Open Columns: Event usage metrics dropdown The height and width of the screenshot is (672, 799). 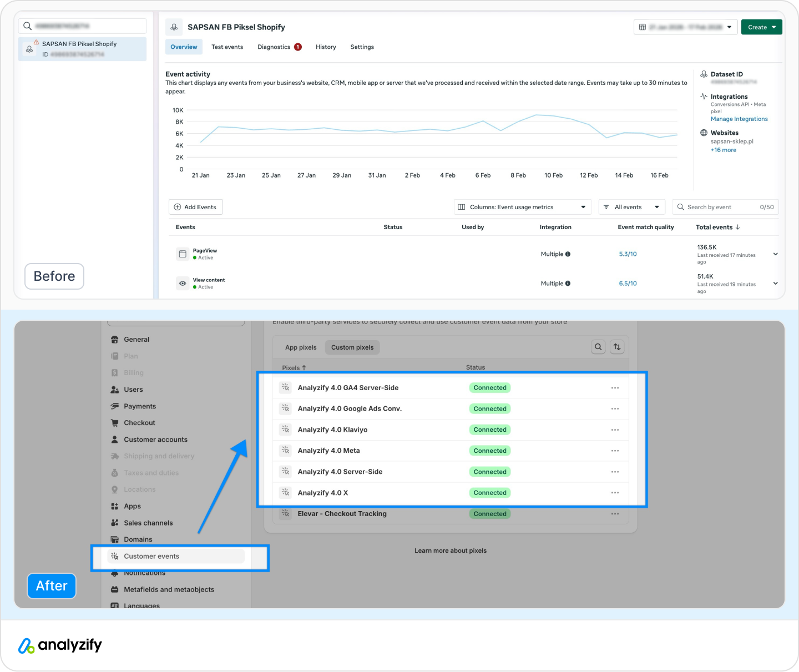point(523,207)
